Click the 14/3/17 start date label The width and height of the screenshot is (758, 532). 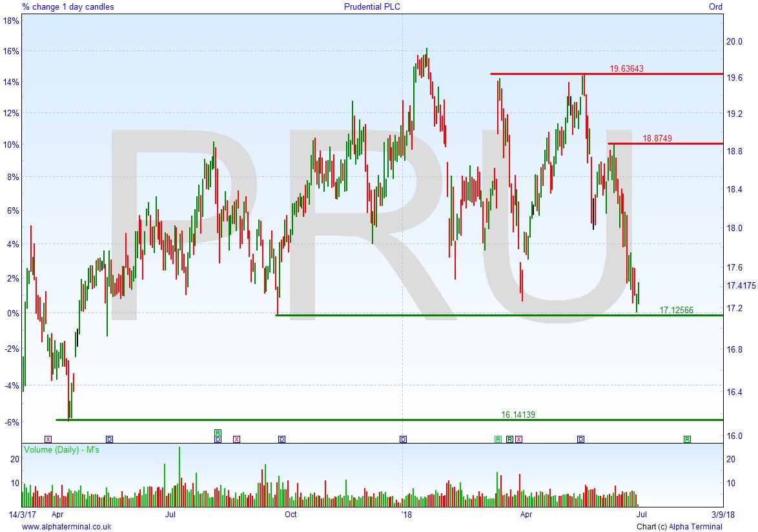pyautogui.click(x=23, y=515)
